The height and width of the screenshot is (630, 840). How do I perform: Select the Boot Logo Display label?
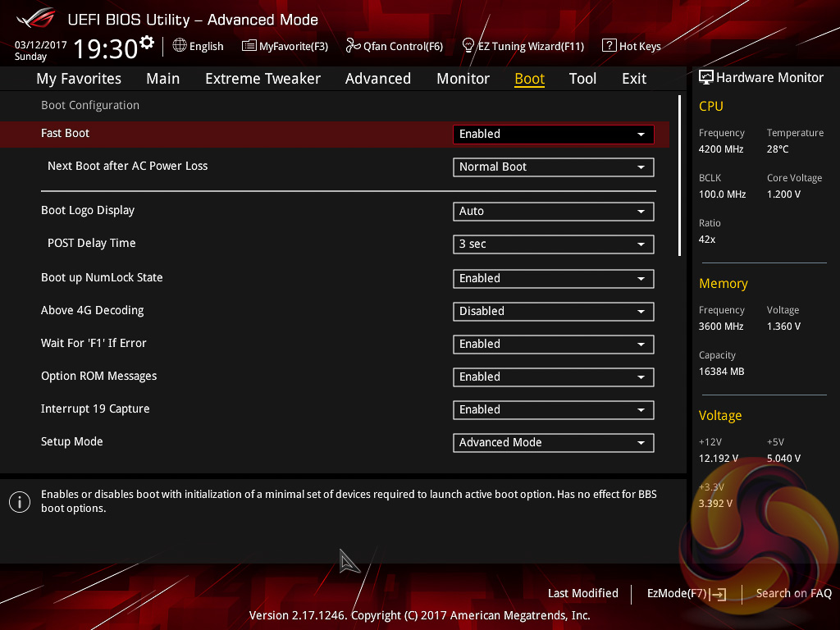[88, 211]
